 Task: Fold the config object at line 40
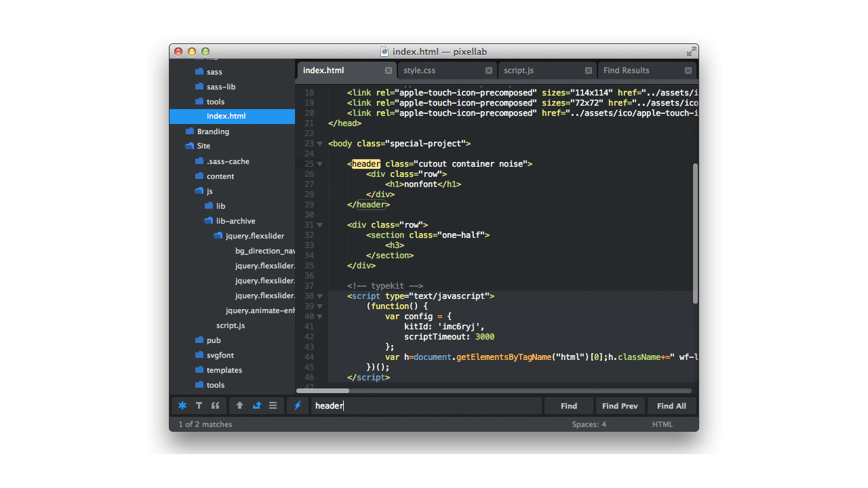pyautogui.click(x=320, y=317)
